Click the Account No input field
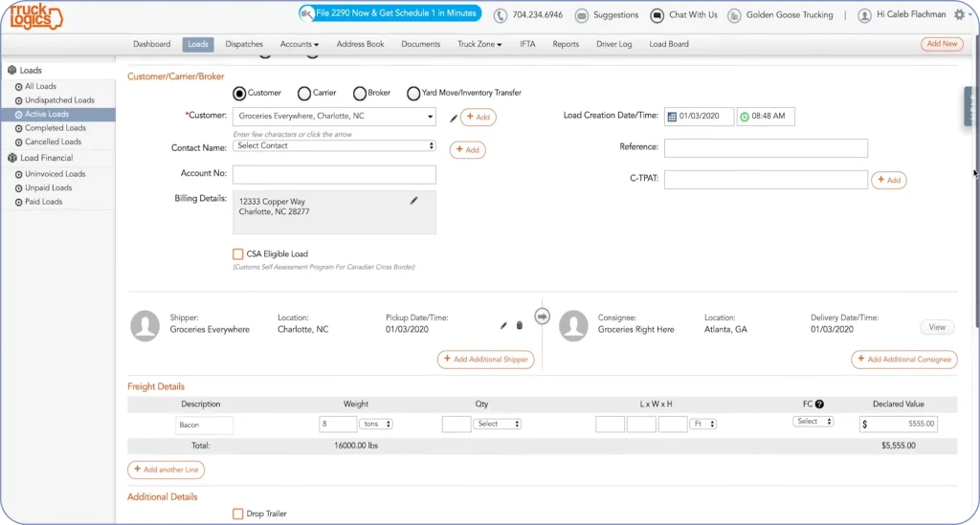 [334, 175]
